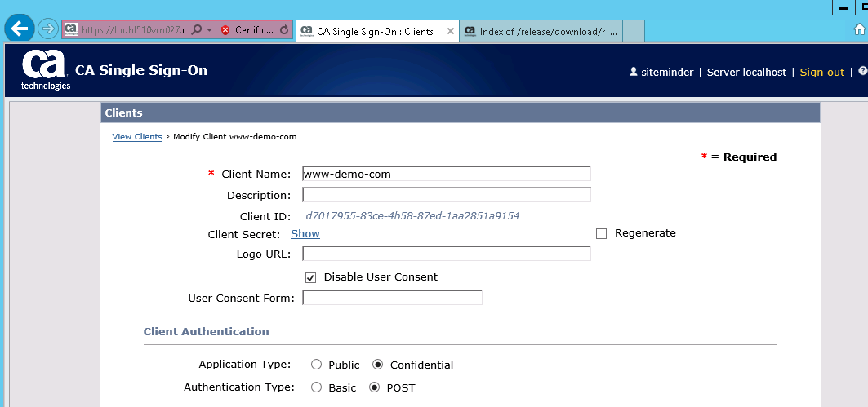868x407 pixels.
Task: Click the search magnifier in address bar
Action: [196, 30]
